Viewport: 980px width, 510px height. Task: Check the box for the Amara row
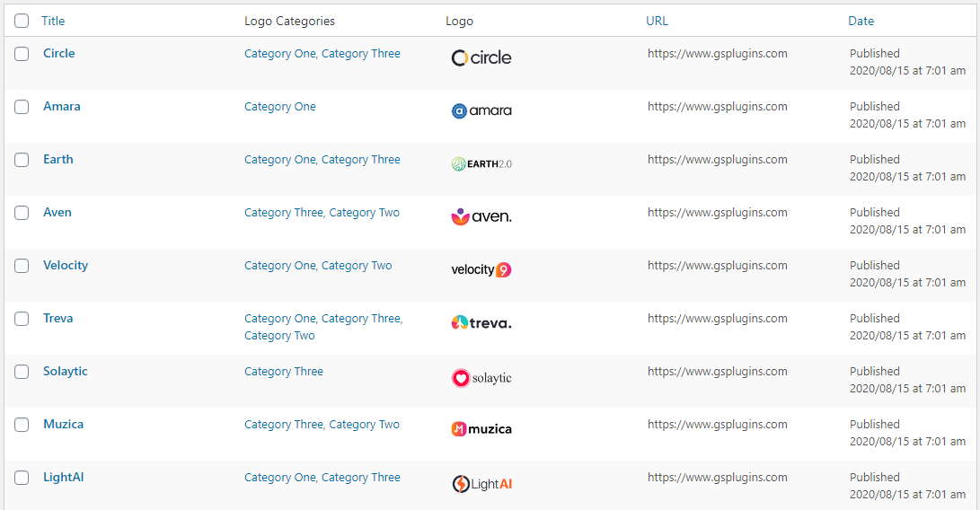click(22, 107)
